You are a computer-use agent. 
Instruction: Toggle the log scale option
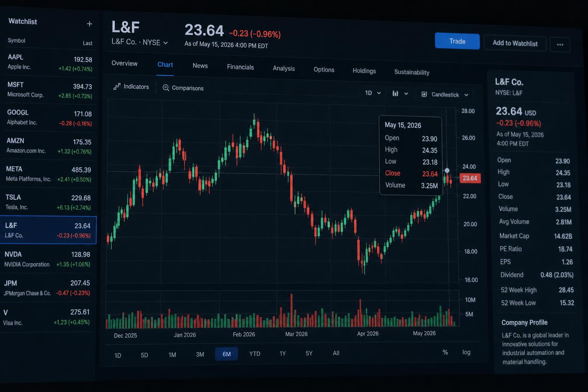(x=466, y=352)
